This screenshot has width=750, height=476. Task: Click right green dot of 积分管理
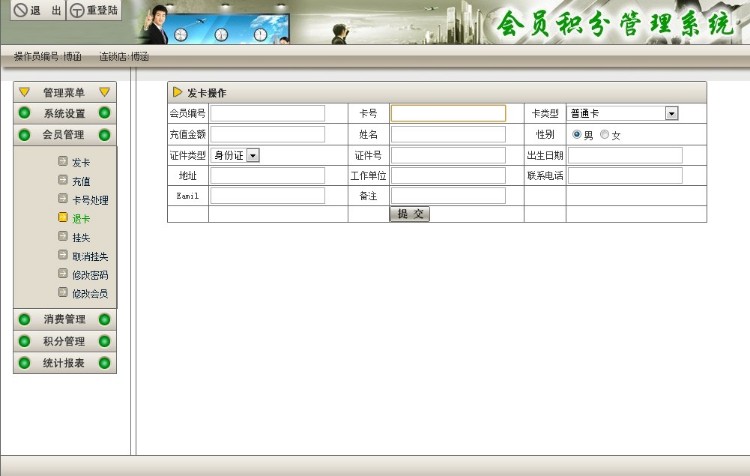click(x=104, y=342)
